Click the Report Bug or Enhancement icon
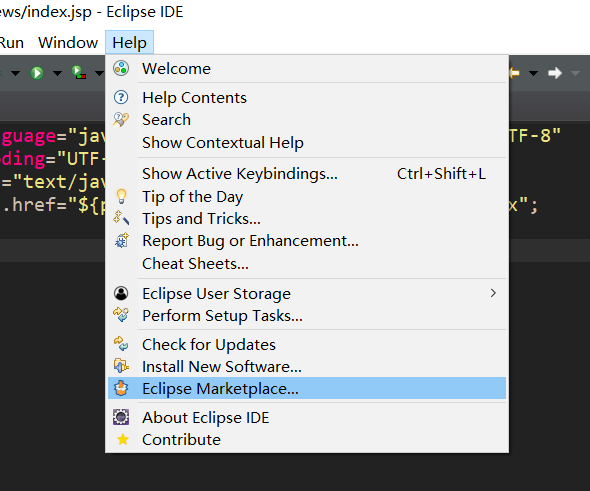This screenshot has height=491, width=590. (x=121, y=240)
